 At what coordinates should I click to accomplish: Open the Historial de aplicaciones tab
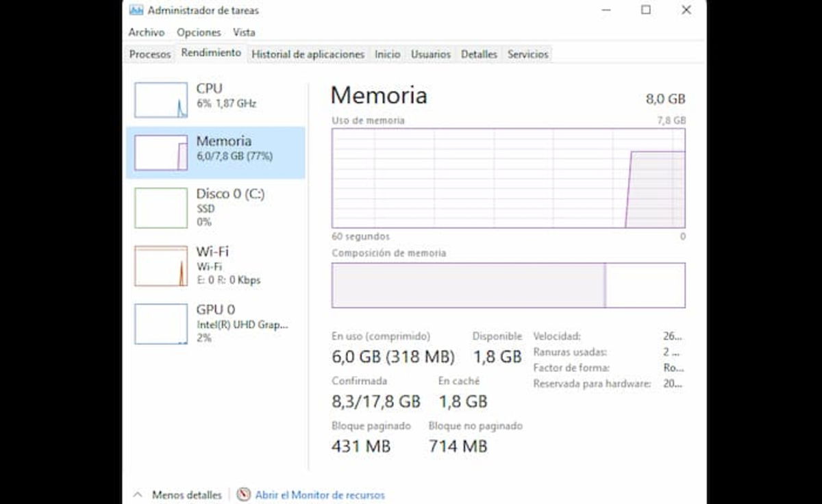(x=308, y=54)
